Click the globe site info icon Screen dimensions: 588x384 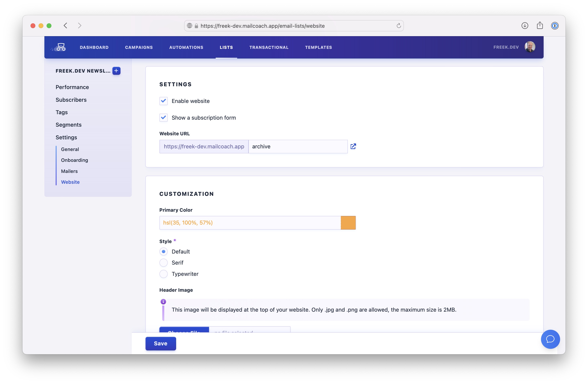190,26
